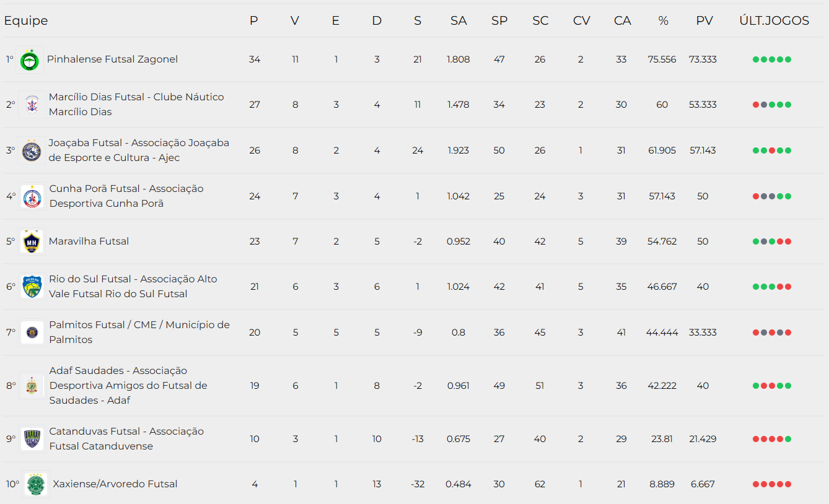
Task: Click the PV column header
Action: (704, 21)
